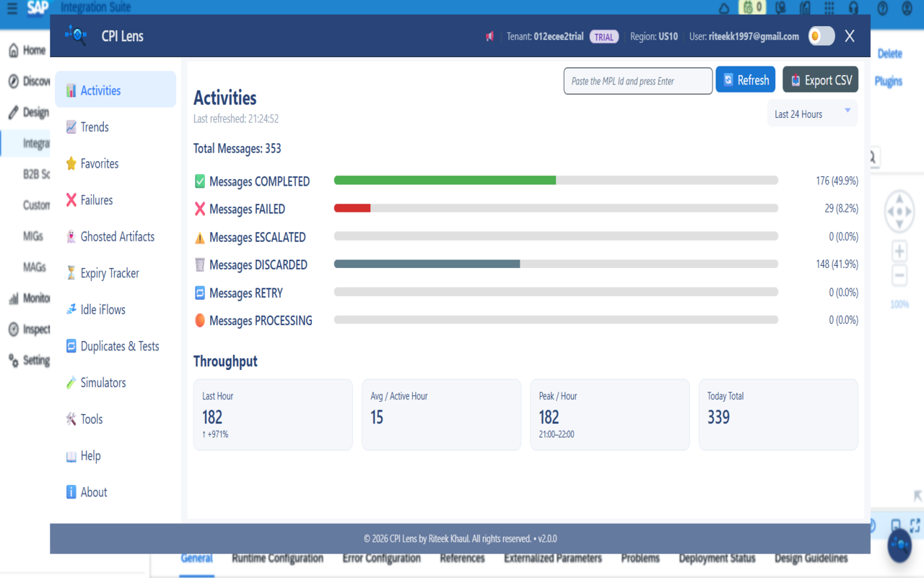Launch the Simulators section

[x=103, y=382]
